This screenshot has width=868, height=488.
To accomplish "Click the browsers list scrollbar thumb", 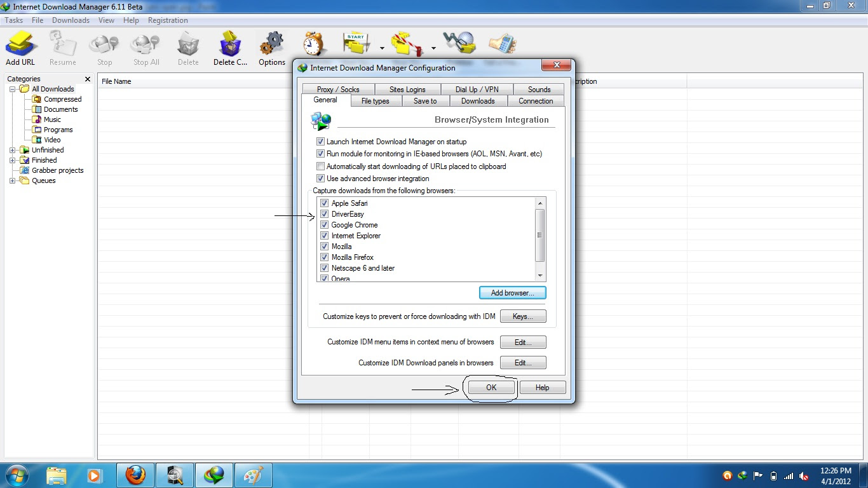I will tap(540, 235).
